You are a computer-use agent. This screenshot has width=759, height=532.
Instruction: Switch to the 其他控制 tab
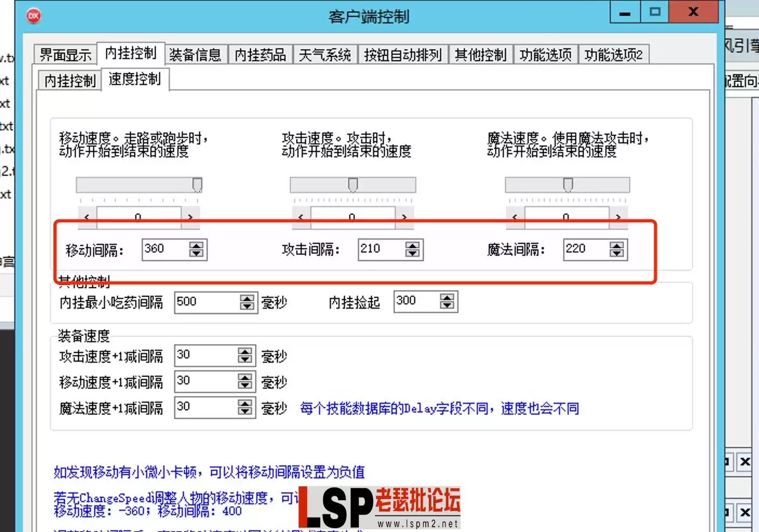pyautogui.click(x=481, y=55)
